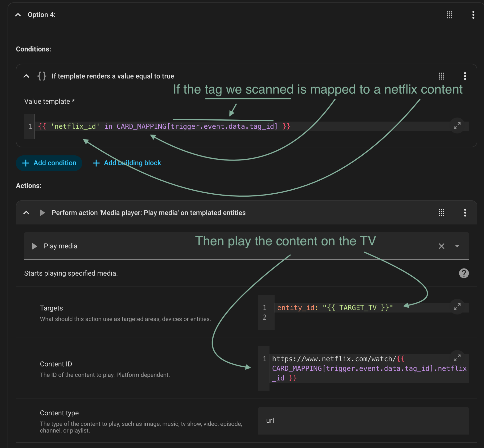Expand the Value template code editor fullscreen
484x448 pixels.
457,126
